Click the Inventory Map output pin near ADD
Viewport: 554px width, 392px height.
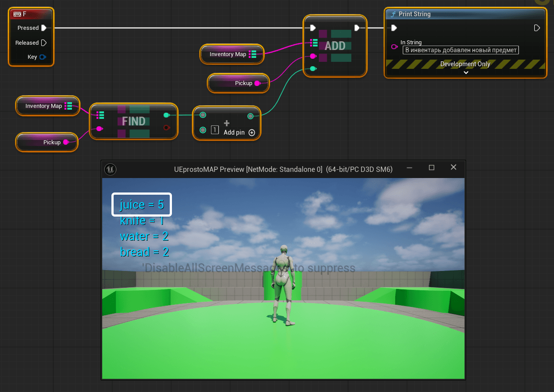click(253, 54)
